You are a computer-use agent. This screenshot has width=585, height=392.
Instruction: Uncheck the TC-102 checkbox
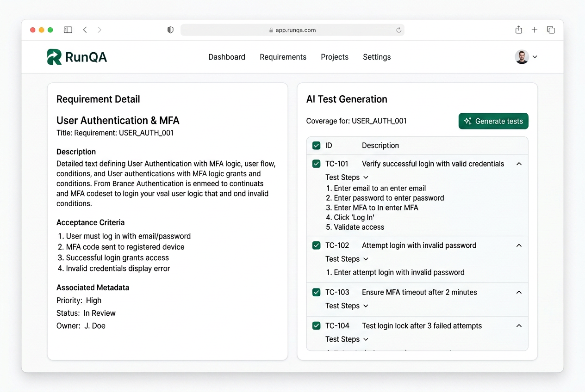tap(317, 245)
